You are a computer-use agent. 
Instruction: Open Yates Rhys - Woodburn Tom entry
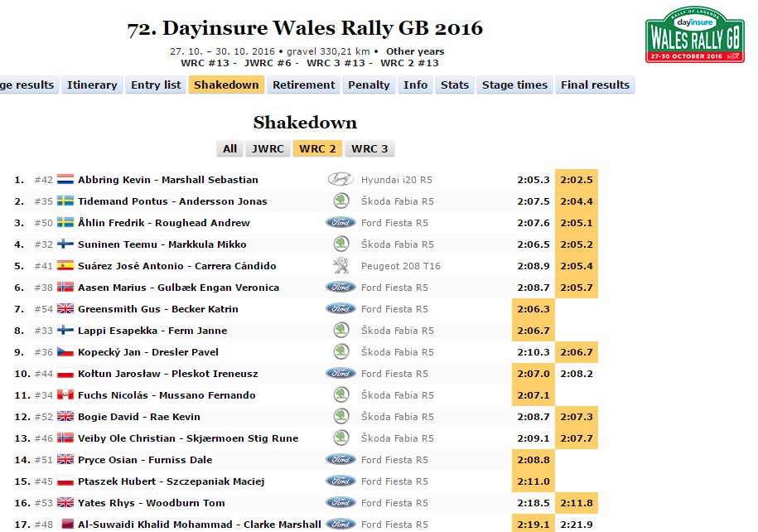click(152, 502)
